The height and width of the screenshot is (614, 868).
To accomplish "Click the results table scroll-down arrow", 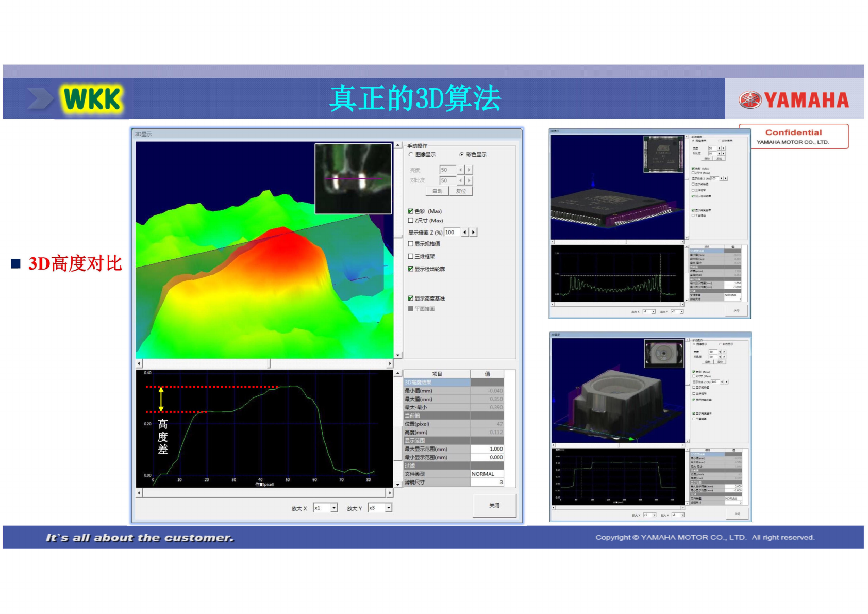I will point(398,485).
